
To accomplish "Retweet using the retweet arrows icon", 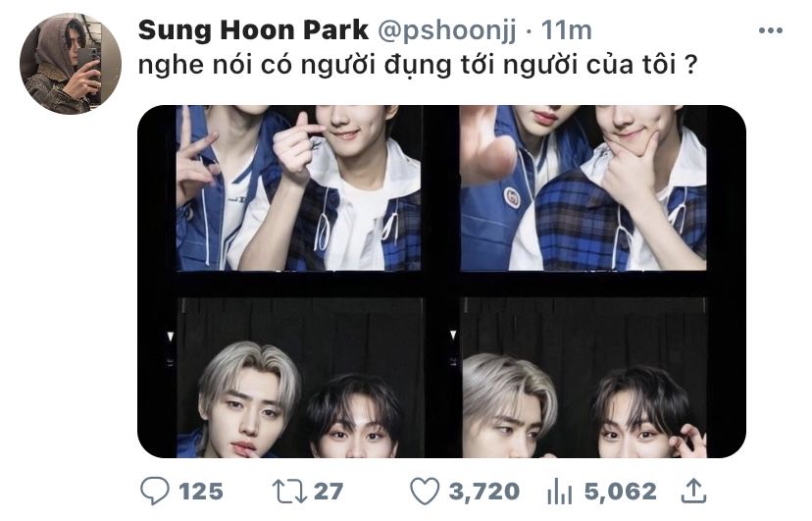I will coord(289,491).
